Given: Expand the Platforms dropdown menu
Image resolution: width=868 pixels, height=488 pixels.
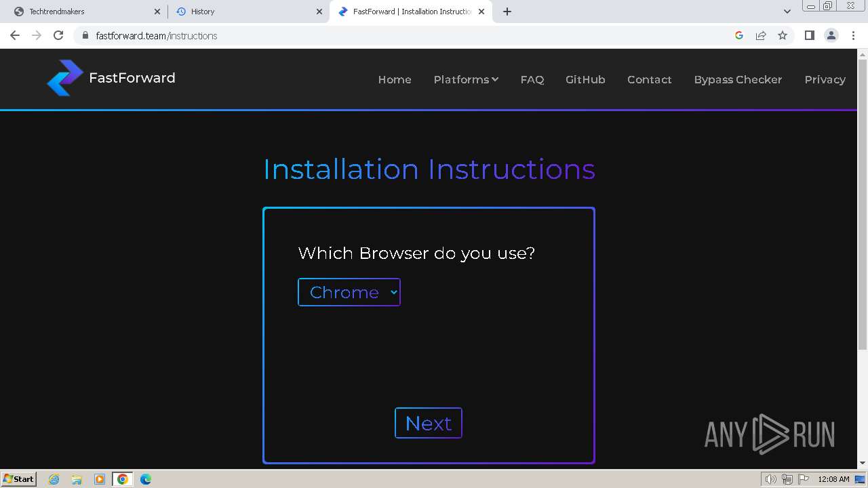Looking at the screenshot, I should point(466,79).
